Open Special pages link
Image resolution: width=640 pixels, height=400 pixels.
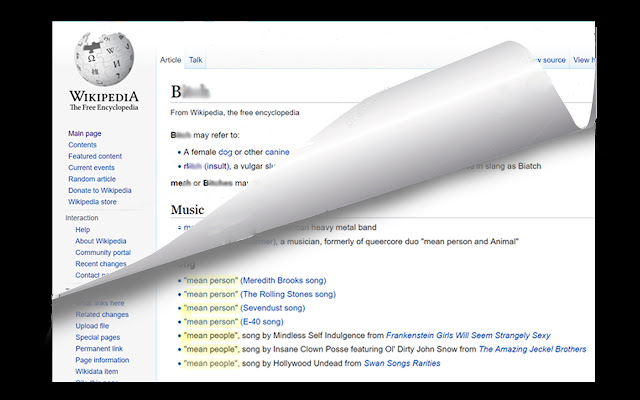coord(98,338)
